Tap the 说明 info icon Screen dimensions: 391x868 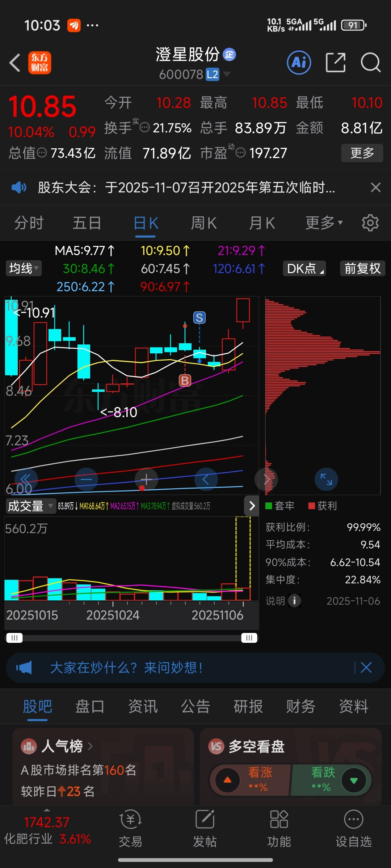(294, 601)
